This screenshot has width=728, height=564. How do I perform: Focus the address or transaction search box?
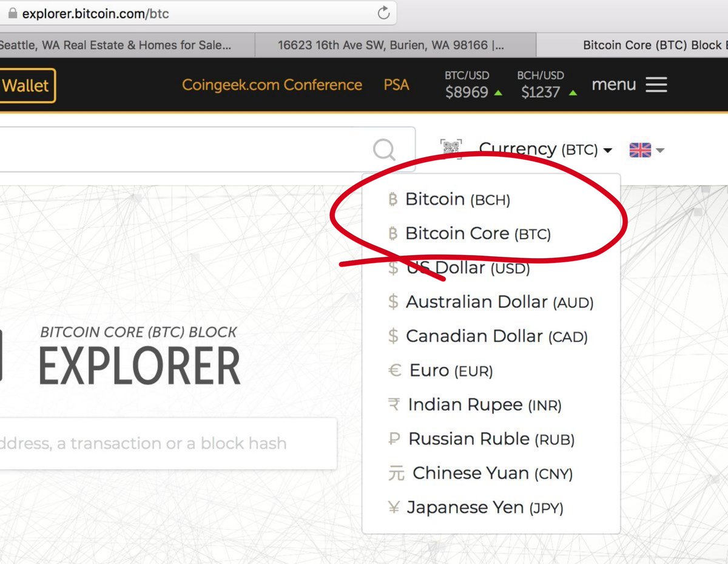(x=168, y=443)
